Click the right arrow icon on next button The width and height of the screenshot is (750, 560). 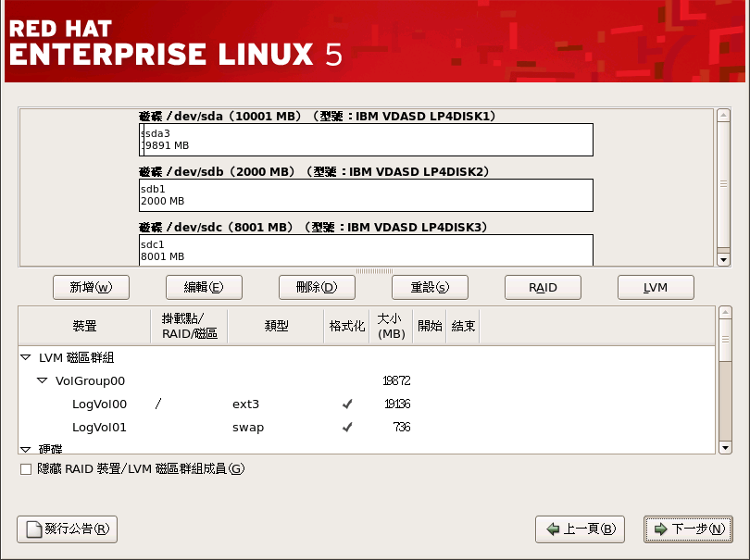(660, 529)
